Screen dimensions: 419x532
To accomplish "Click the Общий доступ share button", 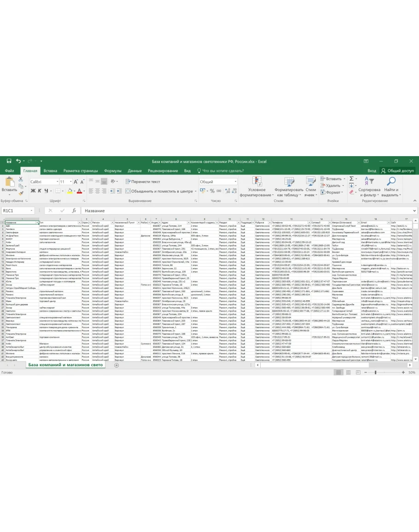I will pos(397,171).
